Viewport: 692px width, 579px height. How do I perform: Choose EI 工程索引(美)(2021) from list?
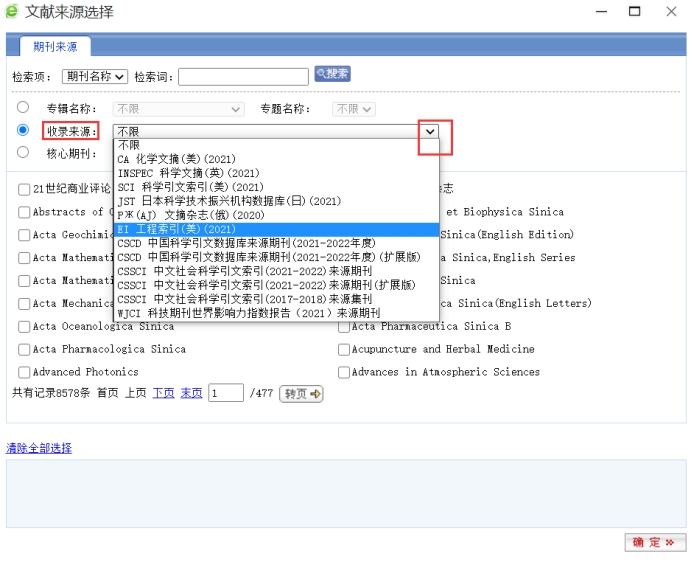click(176, 230)
